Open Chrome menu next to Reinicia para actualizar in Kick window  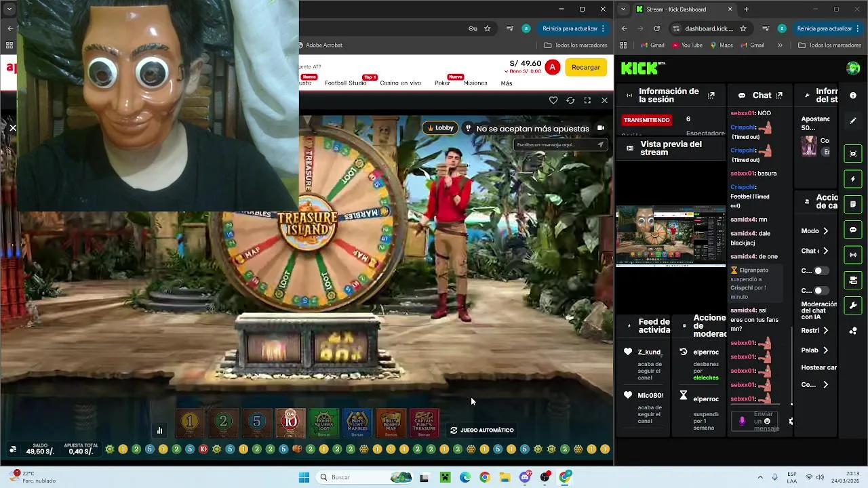[859, 28]
